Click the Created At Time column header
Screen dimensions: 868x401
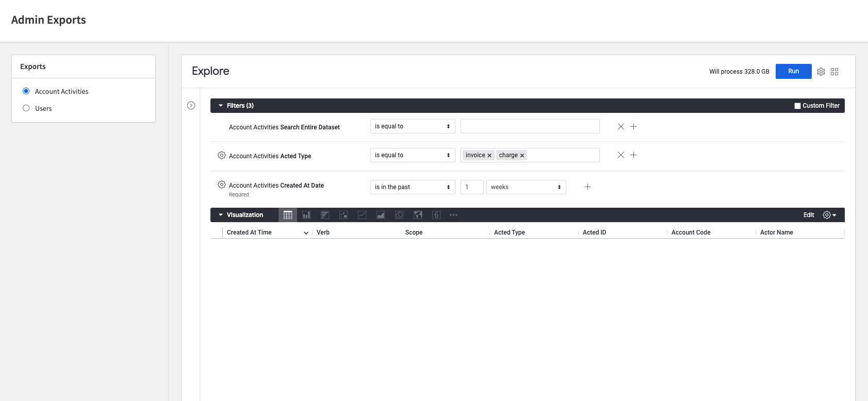click(249, 232)
